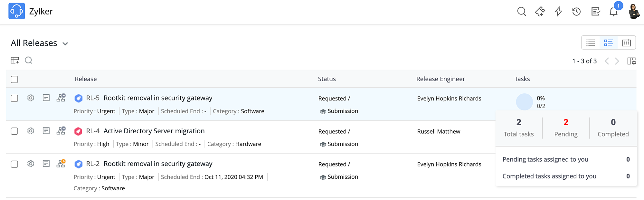Select the RL-4 row checkbox
Viewport: 644px width, 200px height.
[14, 131]
